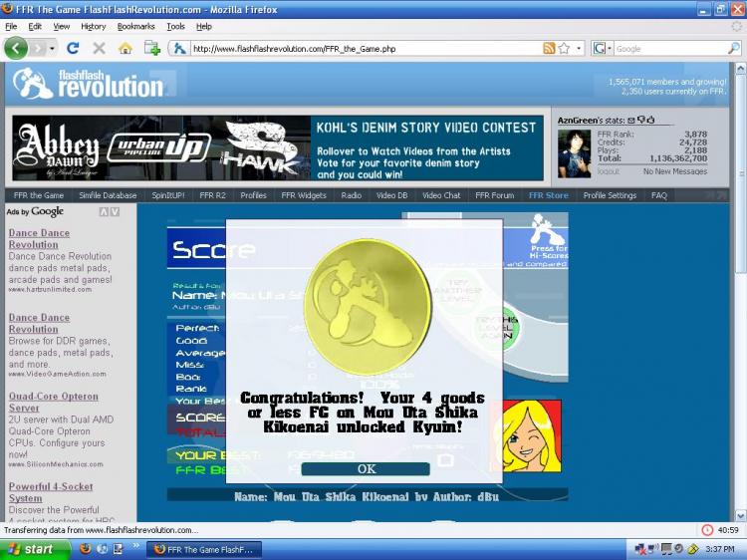Click the Firefox Back arrow button
This screenshot has width=747, height=560.
click(x=16, y=48)
